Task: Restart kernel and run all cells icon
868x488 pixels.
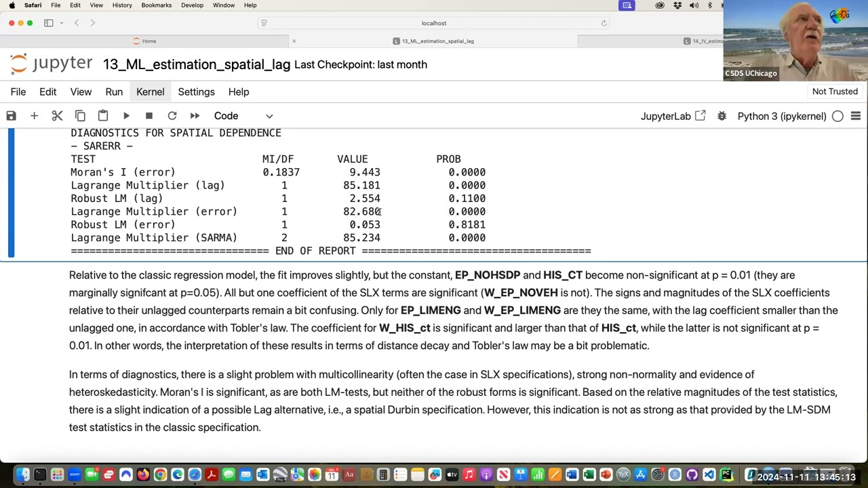Action: (195, 116)
